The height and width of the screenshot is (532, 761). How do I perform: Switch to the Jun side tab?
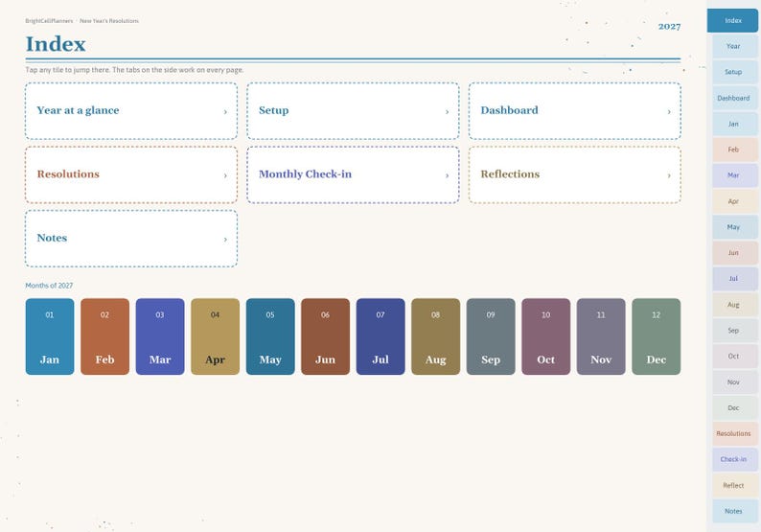pos(735,253)
